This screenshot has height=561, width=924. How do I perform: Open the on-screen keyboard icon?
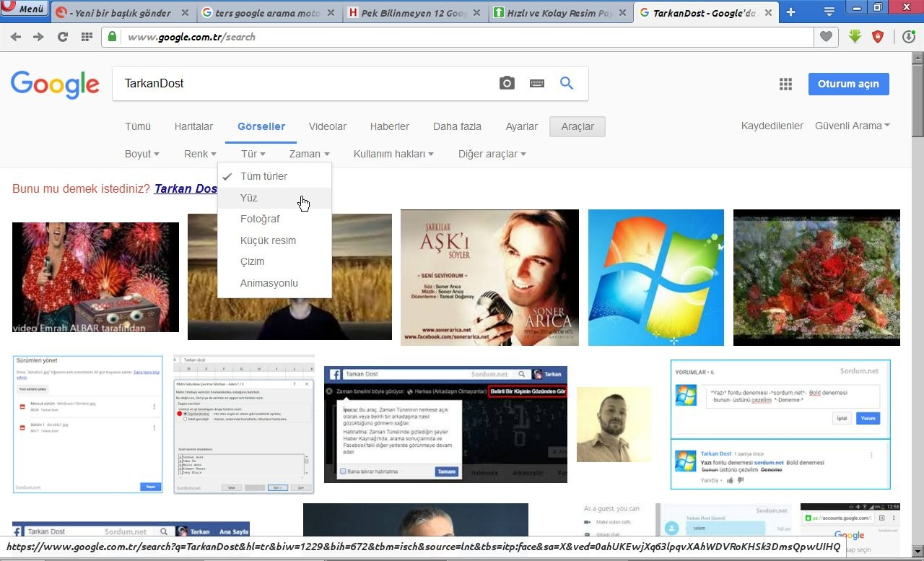coord(537,83)
